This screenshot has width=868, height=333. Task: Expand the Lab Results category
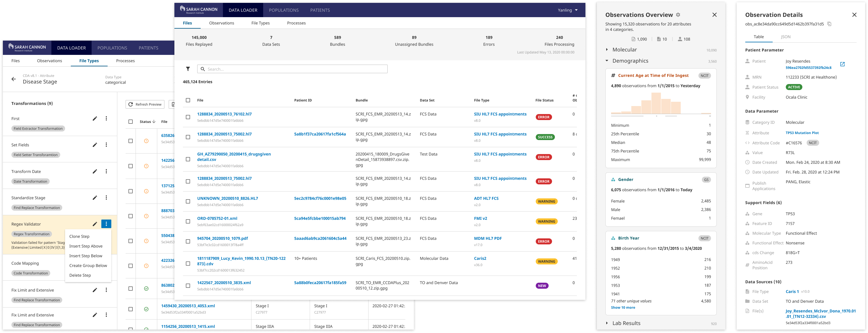(x=607, y=323)
